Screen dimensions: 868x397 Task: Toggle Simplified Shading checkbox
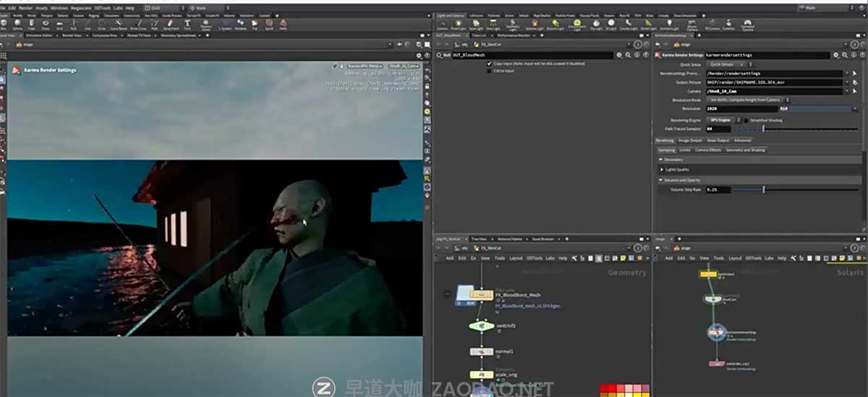tap(746, 120)
